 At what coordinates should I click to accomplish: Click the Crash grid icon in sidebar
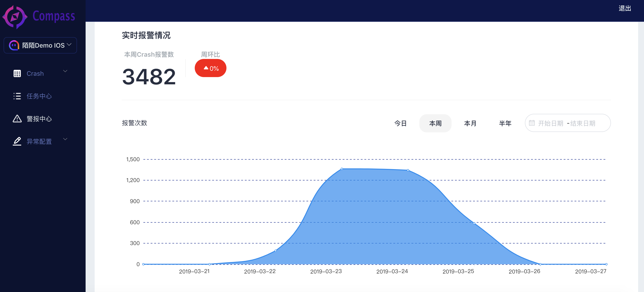point(17,73)
